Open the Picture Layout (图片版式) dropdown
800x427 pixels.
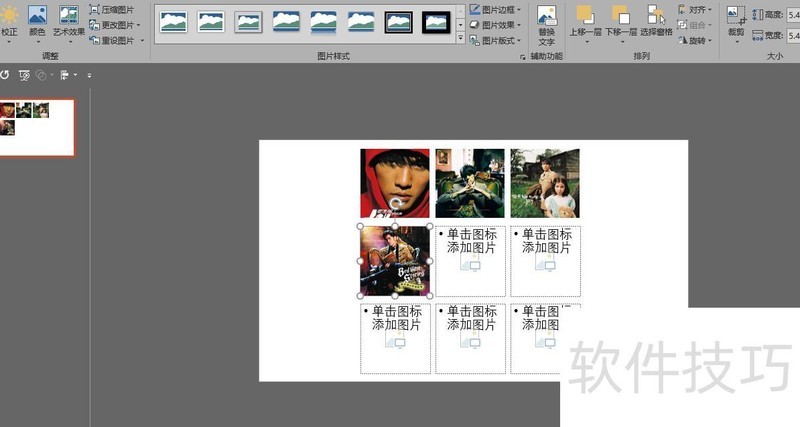coord(493,41)
